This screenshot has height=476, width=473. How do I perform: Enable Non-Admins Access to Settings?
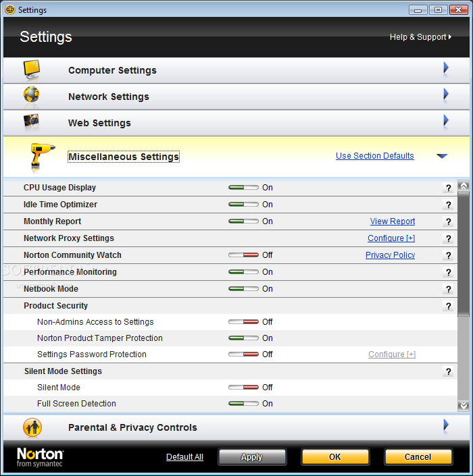tap(243, 322)
